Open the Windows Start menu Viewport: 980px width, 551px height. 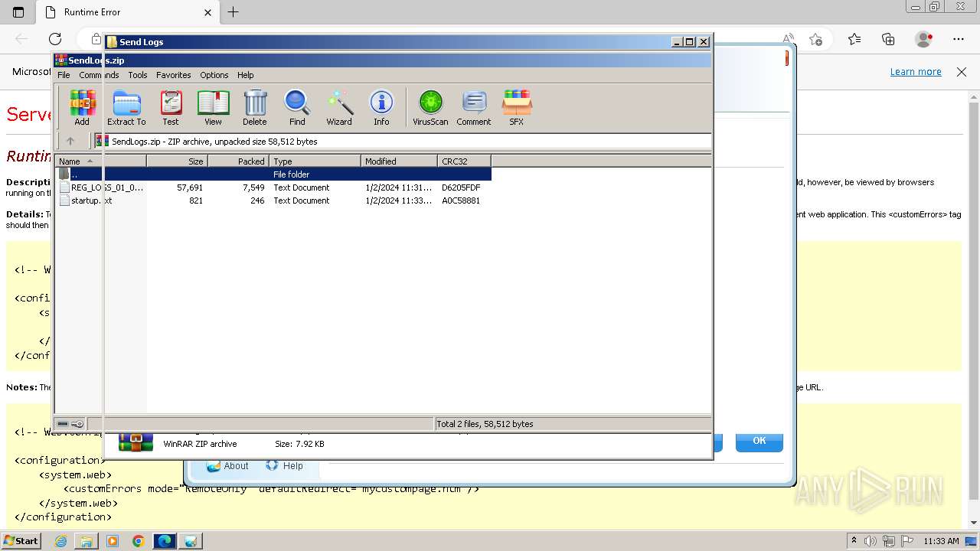click(21, 541)
